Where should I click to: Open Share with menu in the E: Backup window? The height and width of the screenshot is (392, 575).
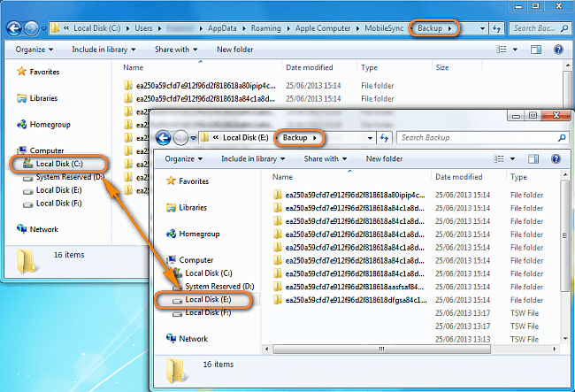coord(326,158)
